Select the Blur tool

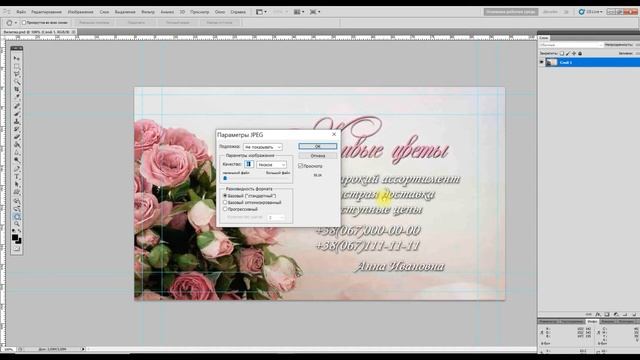(x=17, y=151)
